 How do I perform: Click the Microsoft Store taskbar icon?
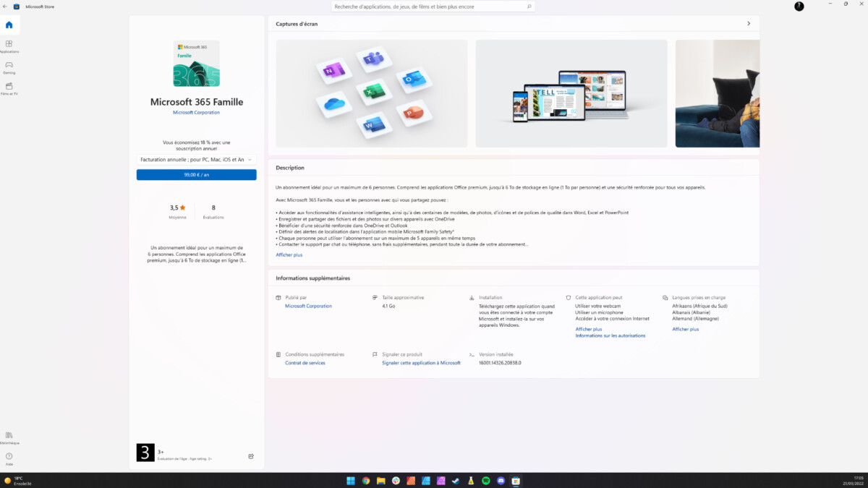click(516, 481)
